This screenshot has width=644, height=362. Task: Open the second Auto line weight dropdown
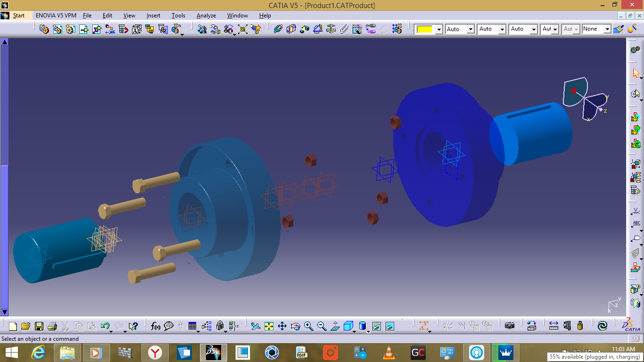[x=502, y=29]
